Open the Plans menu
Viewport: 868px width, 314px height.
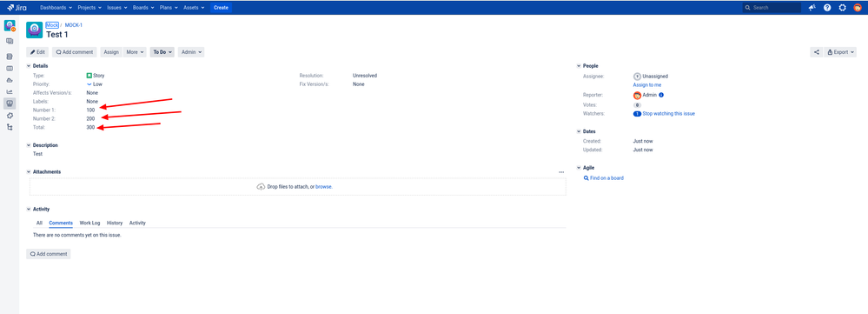click(169, 8)
